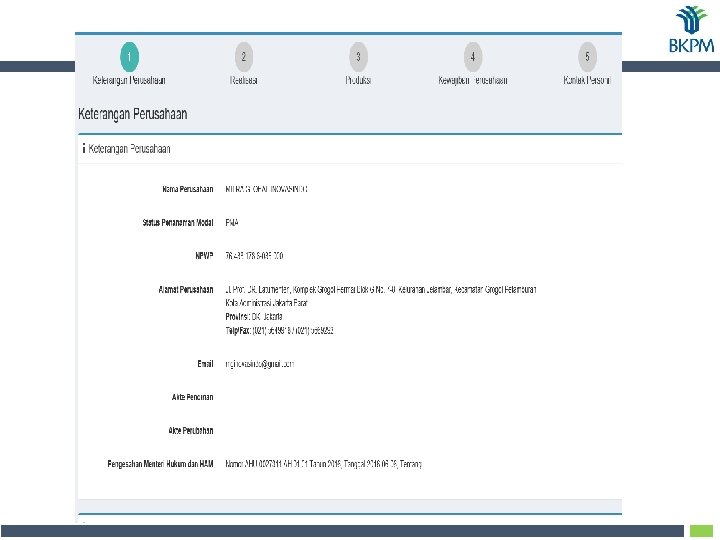720x540 pixels.
Task: Click the BKPM logo
Action: (x=691, y=29)
